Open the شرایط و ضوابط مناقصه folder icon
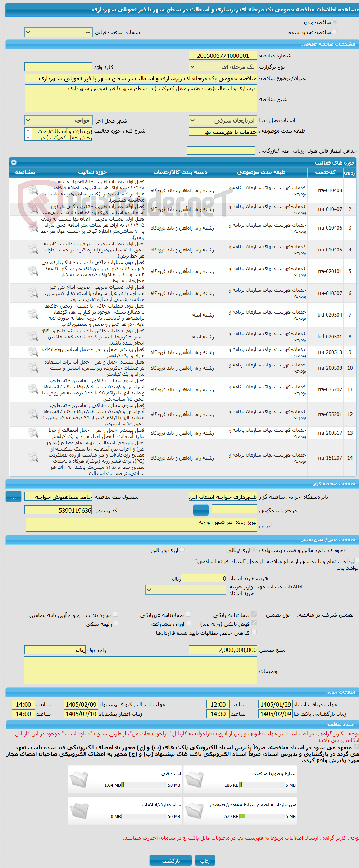 pos(194,780)
